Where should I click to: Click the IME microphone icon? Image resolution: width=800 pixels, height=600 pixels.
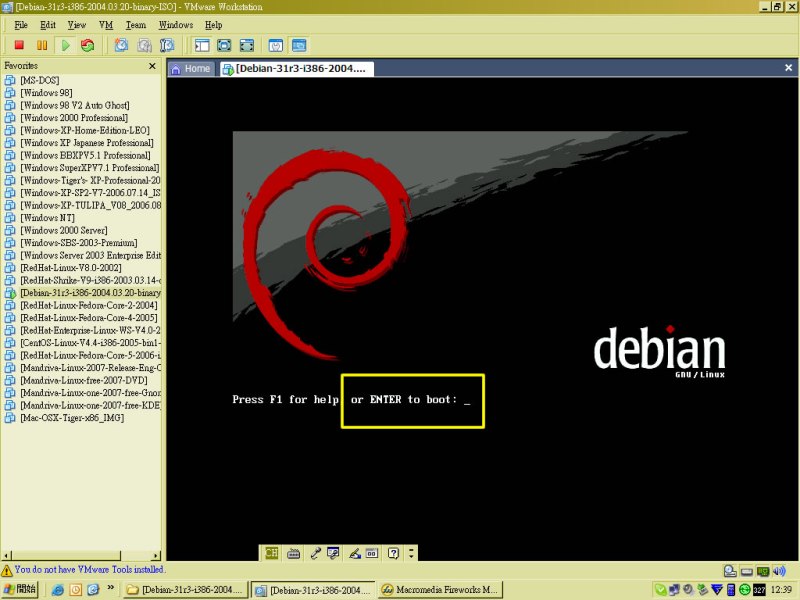point(315,553)
